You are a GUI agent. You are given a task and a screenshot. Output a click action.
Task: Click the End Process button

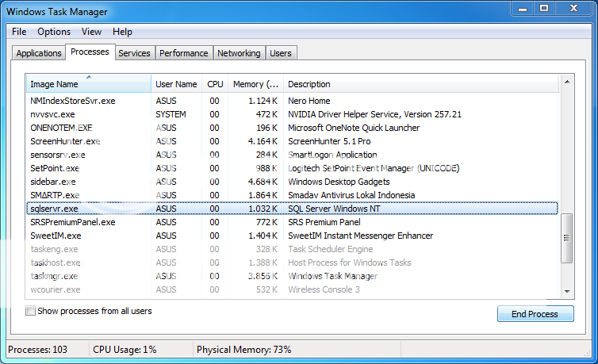(x=535, y=314)
